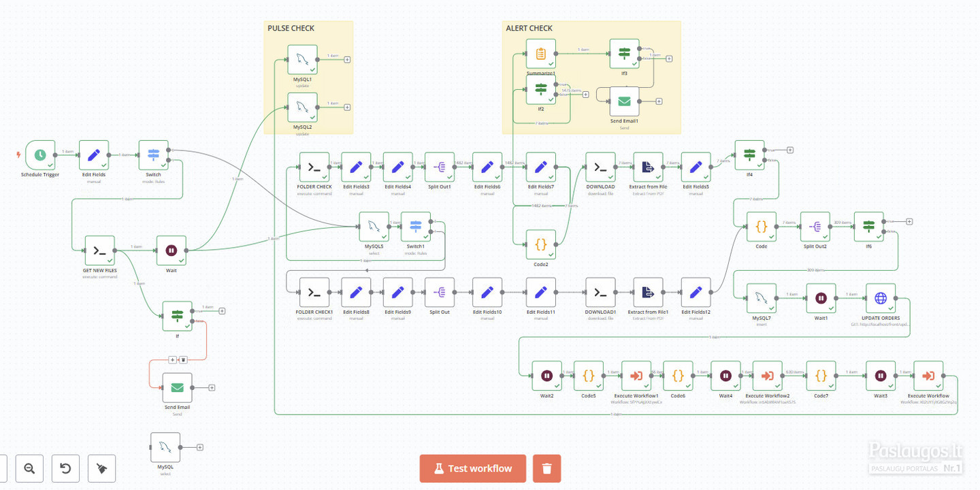This screenshot has width=980, height=490.
Task: Open the Edit Fields5 node
Action: coord(696,167)
